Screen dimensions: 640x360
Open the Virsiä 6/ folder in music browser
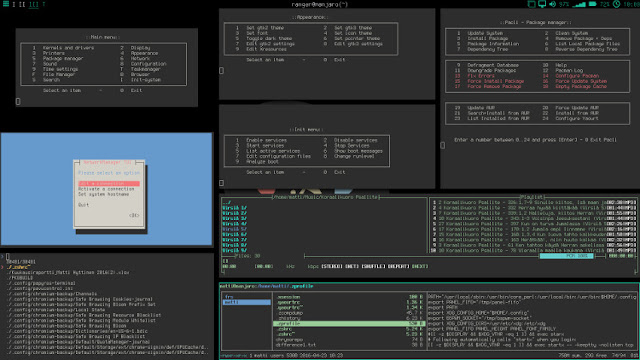click(x=234, y=234)
